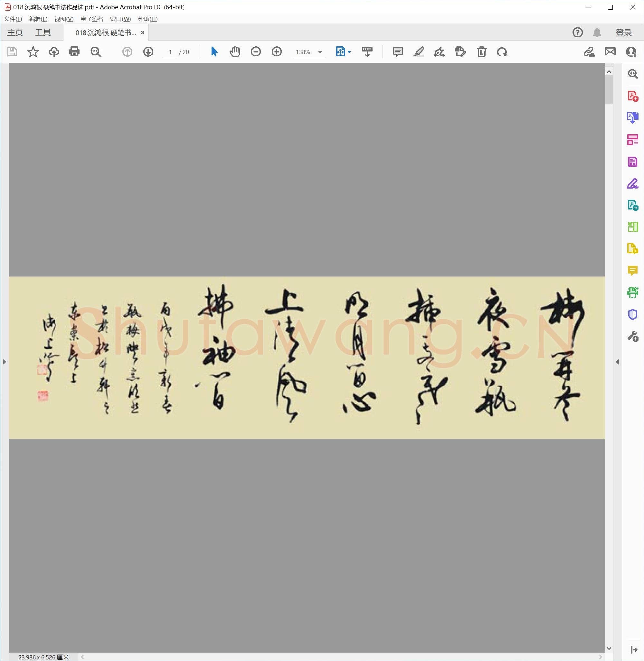Activate the text selection arrow tool
Viewport: 644px width, 661px height.
click(x=214, y=52)
